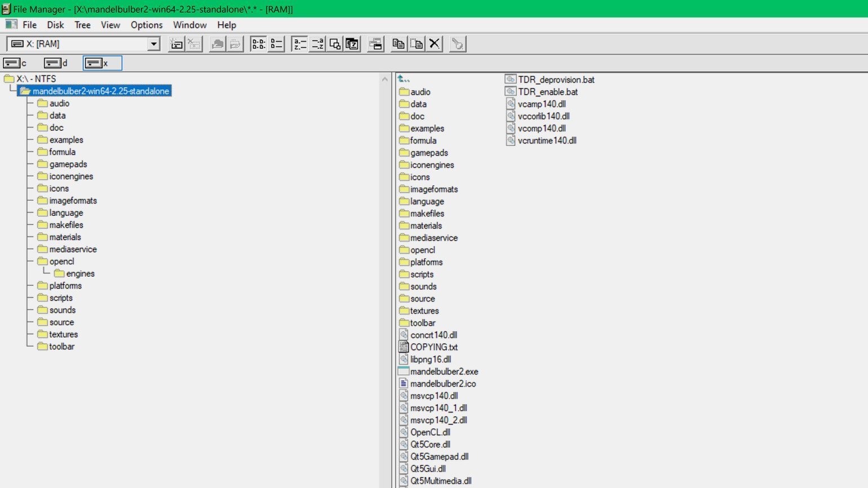Sort files by date using toolbar
This screenshot has height=488, width=868.
[352, 44]
